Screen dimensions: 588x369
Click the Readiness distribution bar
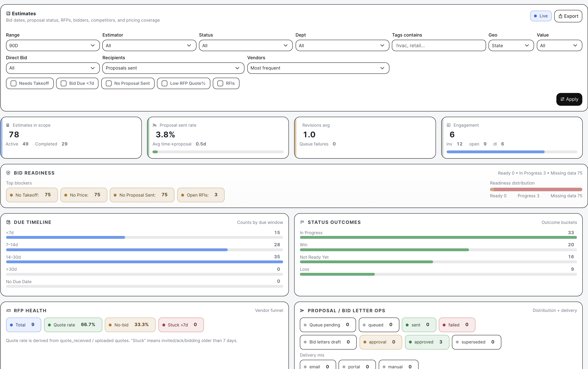point(536,189)
